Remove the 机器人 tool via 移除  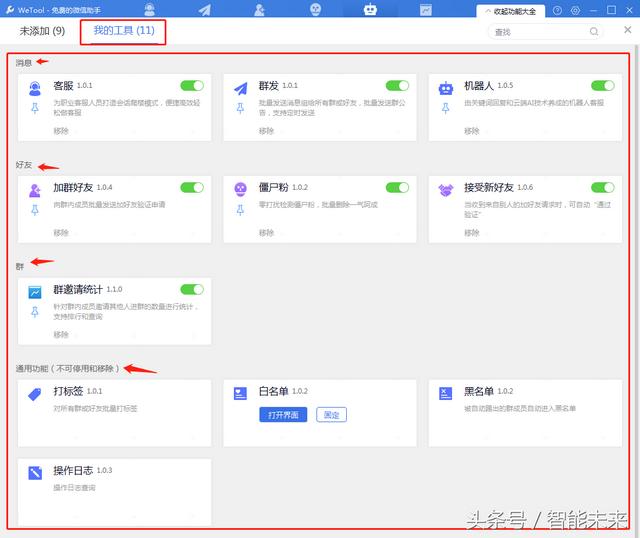click(x=471, y=131)
